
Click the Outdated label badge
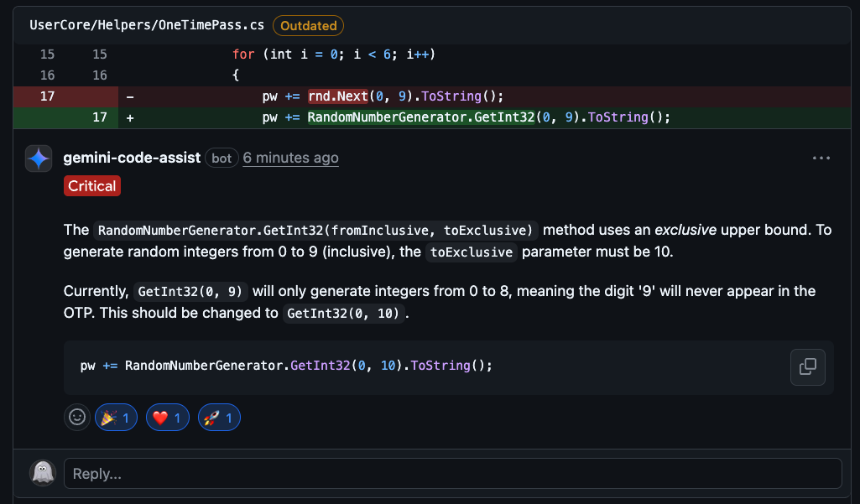[x=308, y=26]
